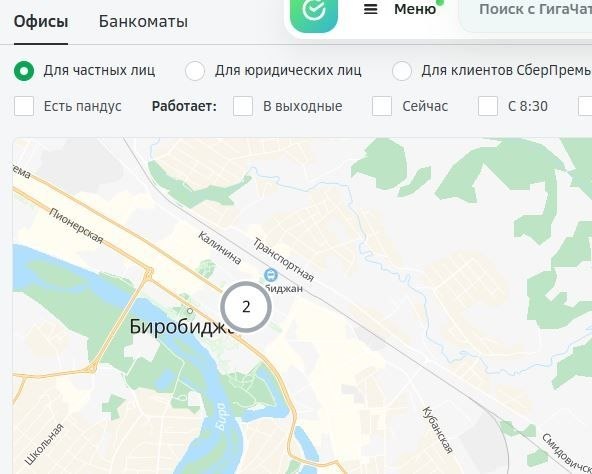Click the Биробиджан city label on map
Screen dimensions: 592x474
(x=180, y=327)
